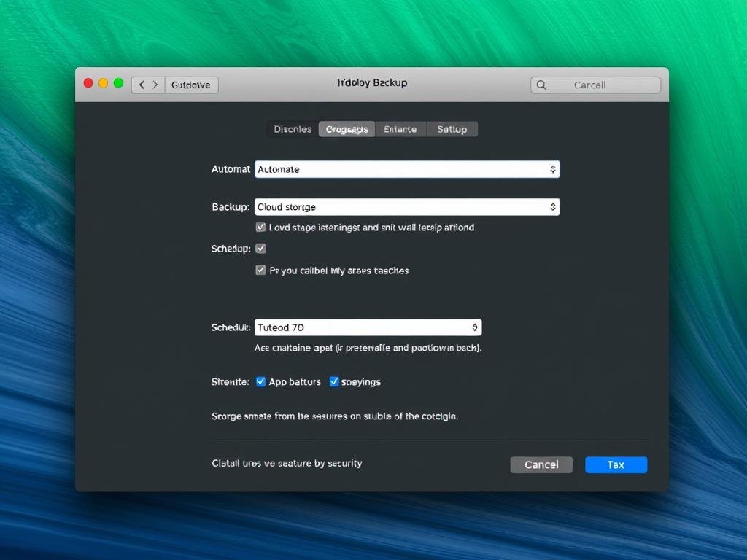747x560 pixels.
Task: Toggle the Lovd stape checkbox below Backup
Action: coord(260,227)
